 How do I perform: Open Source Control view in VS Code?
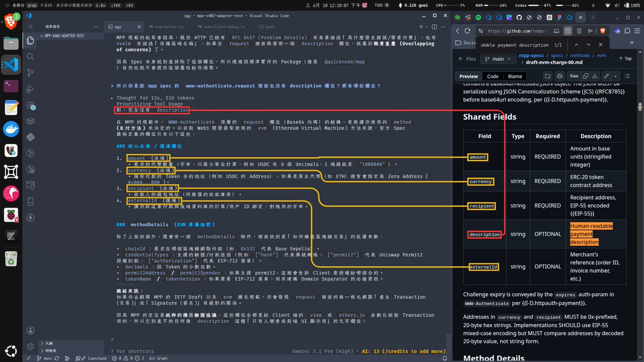[x=30, y=72]
